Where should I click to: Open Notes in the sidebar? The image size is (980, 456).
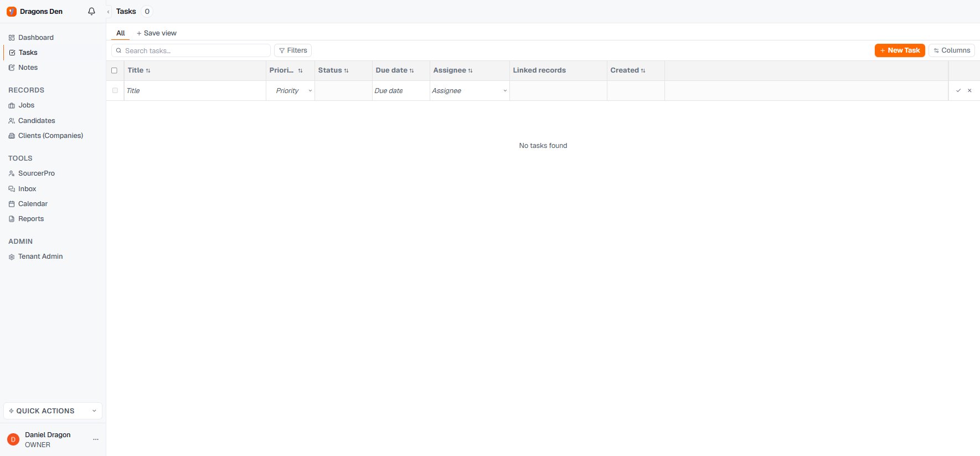tap(28, 68)
